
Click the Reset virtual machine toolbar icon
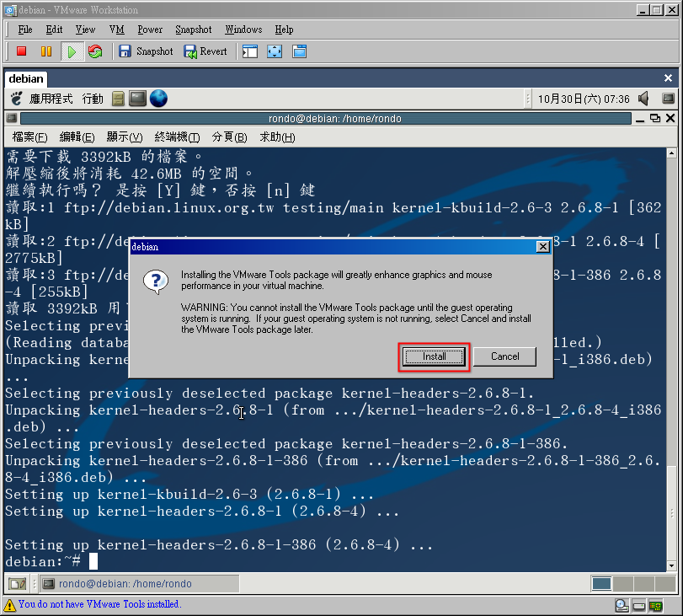95,51
